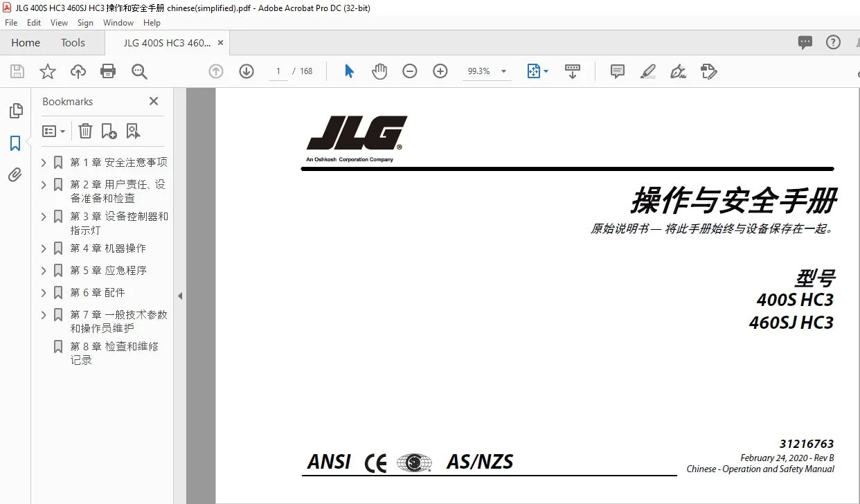Open the Help menu
This screenshot has height=504, width=860.
point(152,23)
